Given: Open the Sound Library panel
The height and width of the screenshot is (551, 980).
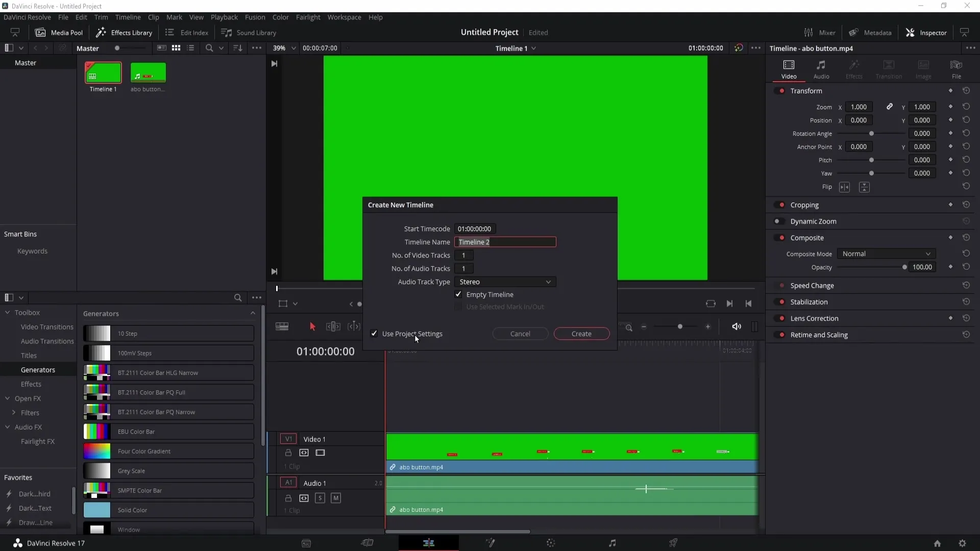Looking at the screenshot, I should coord(250,32).
